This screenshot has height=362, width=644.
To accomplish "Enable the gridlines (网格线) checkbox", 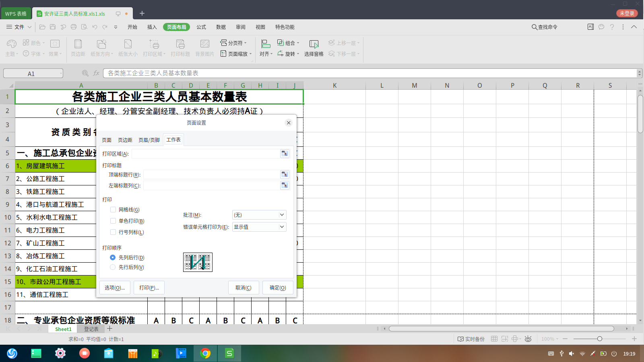I will 113,210.
